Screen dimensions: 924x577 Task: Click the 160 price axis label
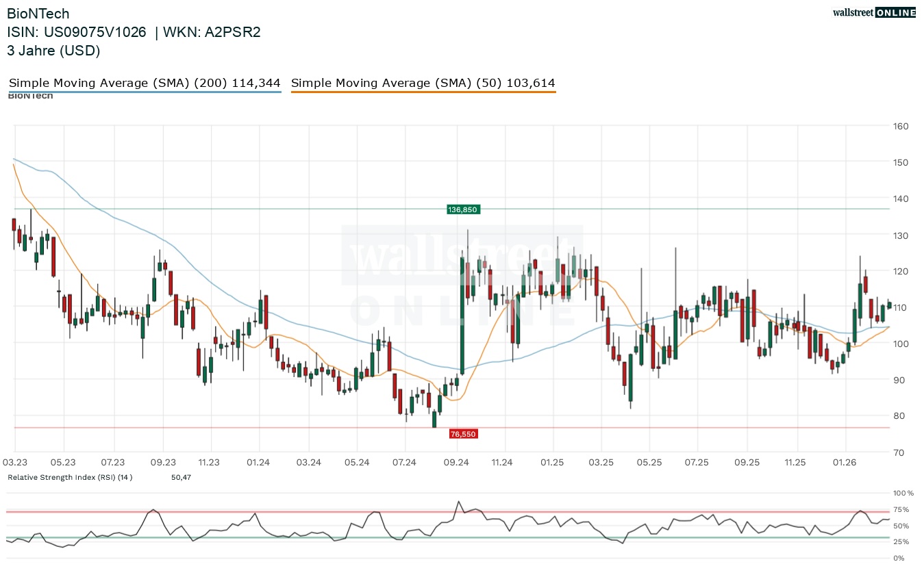pyautogui.click(x=900, y=126)
